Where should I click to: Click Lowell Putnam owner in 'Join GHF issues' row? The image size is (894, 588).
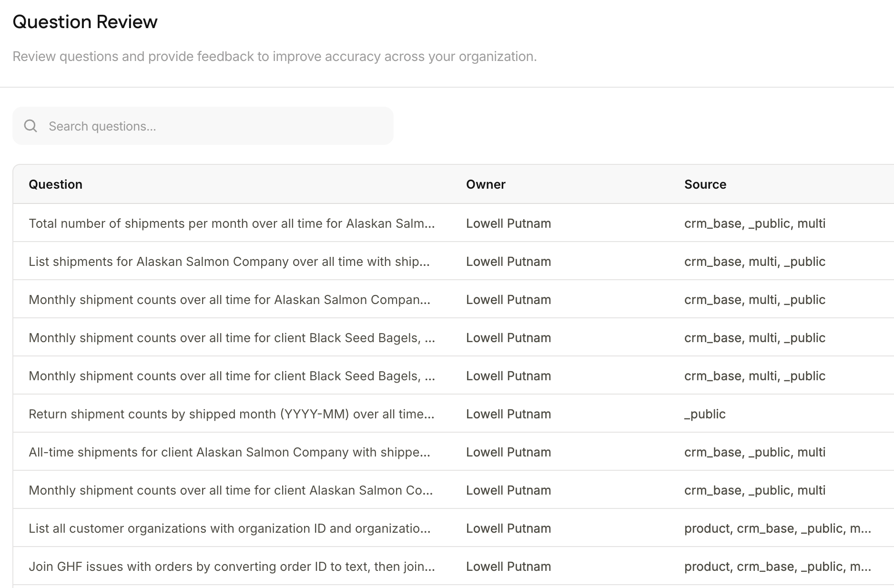coord(508,567)
